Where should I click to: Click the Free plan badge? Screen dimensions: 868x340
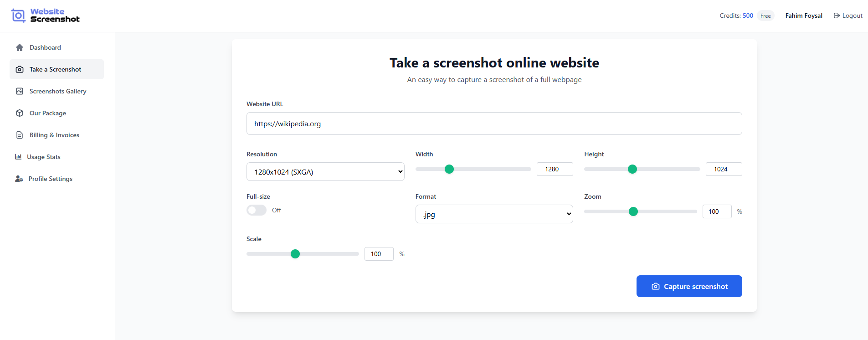click(765, 15)
